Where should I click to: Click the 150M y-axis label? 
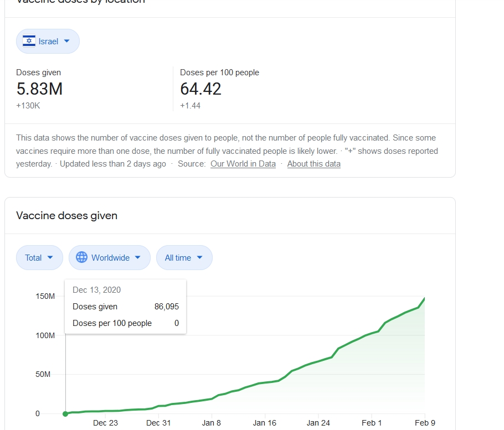coord(45,296)
